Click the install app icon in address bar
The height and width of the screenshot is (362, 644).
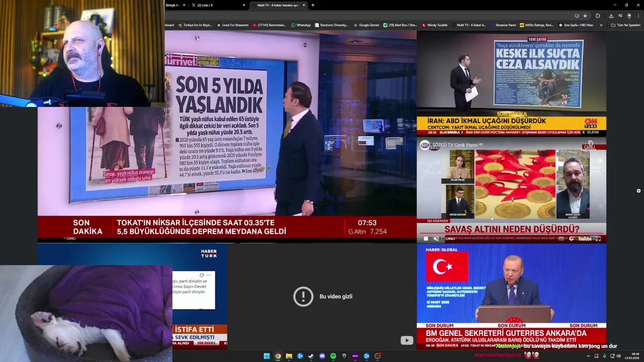(577, 16)
